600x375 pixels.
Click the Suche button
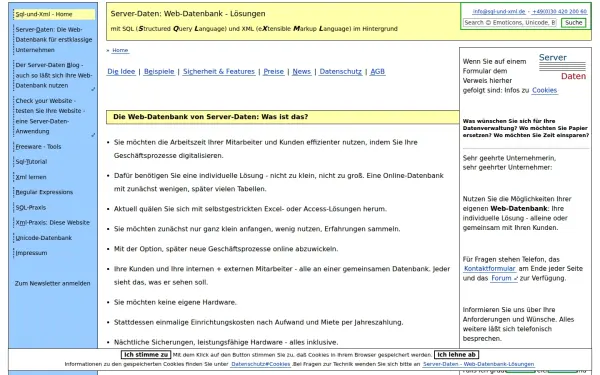[574, 23]
